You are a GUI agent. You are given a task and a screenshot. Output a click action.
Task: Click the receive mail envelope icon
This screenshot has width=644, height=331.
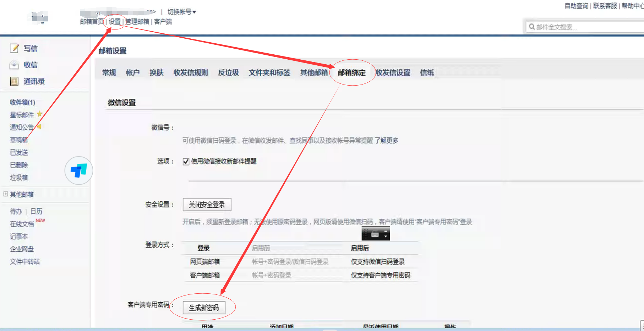[14, 65]
